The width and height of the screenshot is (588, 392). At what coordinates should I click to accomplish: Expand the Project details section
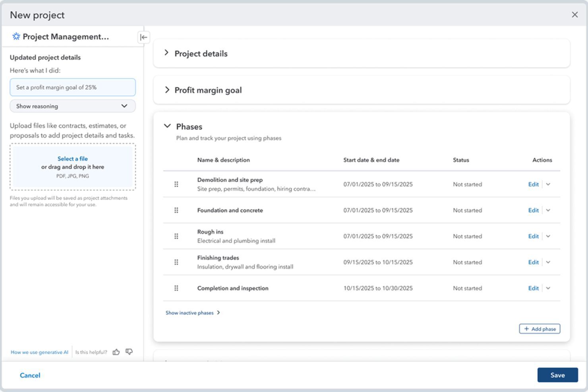[x=167, y=53]
